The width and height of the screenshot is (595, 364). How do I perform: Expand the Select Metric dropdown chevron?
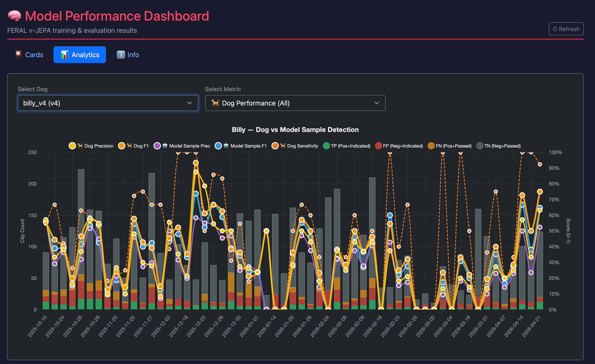377,103
